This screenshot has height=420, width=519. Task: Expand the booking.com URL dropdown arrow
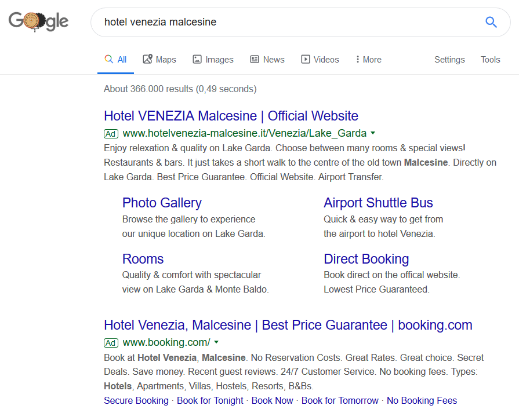coord(216,342)
